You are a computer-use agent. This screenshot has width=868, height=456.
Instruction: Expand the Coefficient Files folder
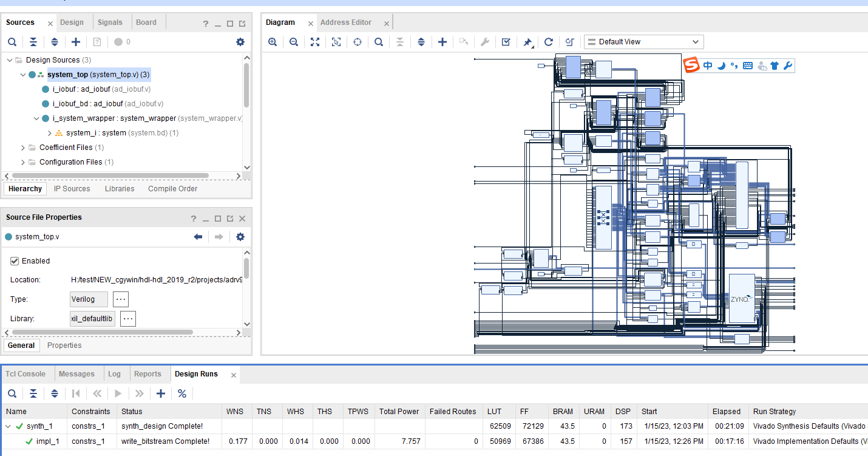tap(23, 148)
